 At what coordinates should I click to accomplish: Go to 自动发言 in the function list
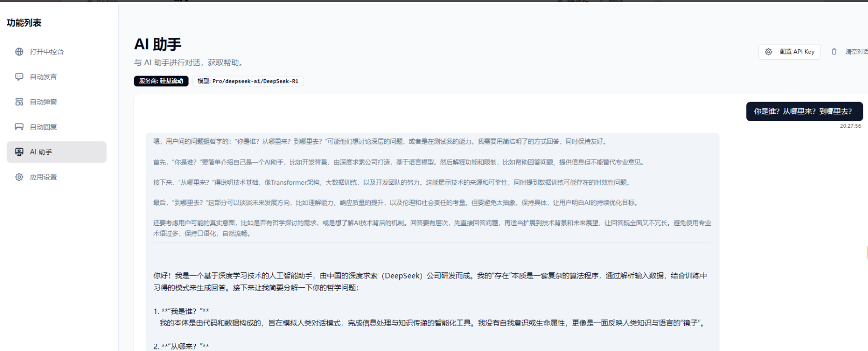pos(56,77)
